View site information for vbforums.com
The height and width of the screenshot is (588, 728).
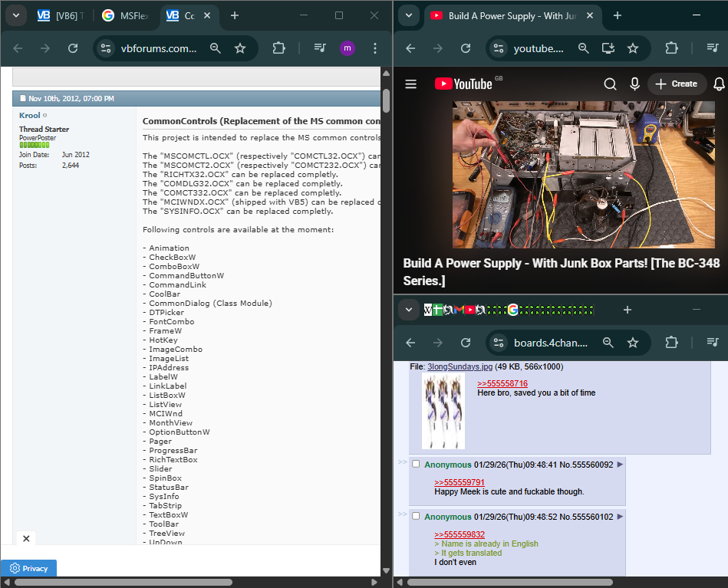[106, 48]
